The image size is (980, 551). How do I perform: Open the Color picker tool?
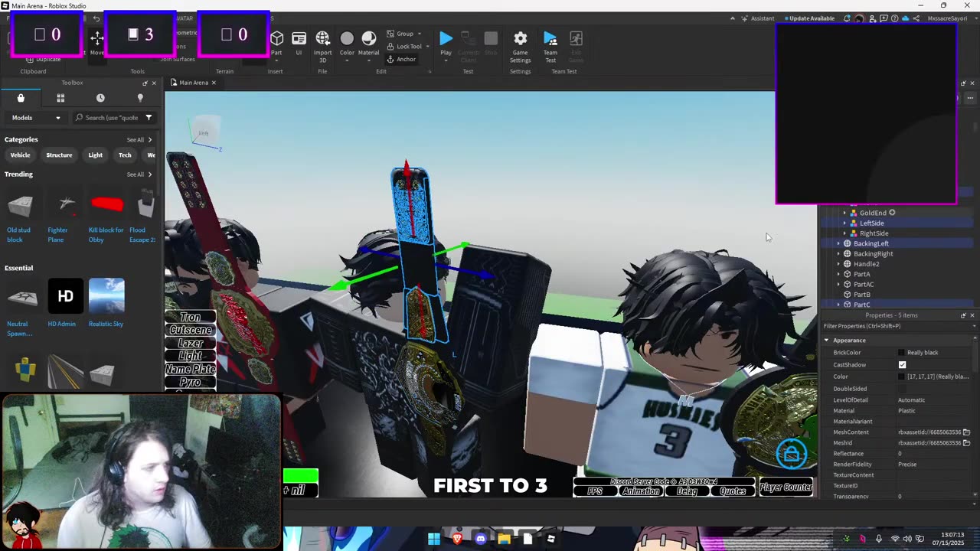[347, 43]
